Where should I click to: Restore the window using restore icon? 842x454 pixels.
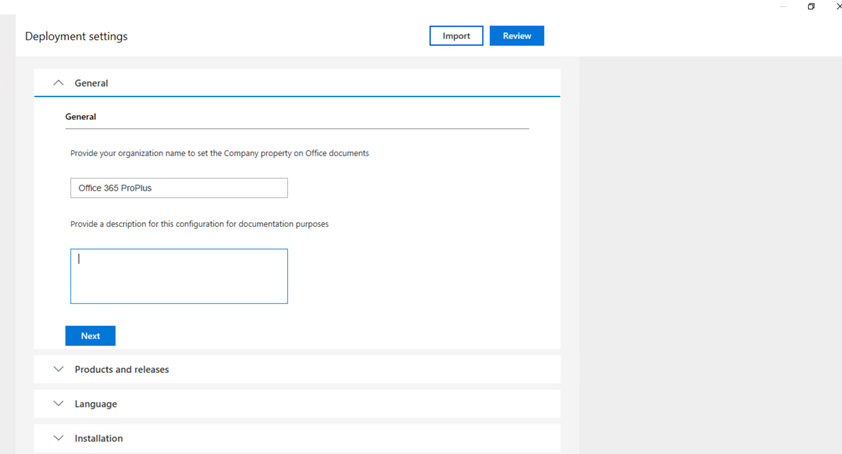point(811,6)
